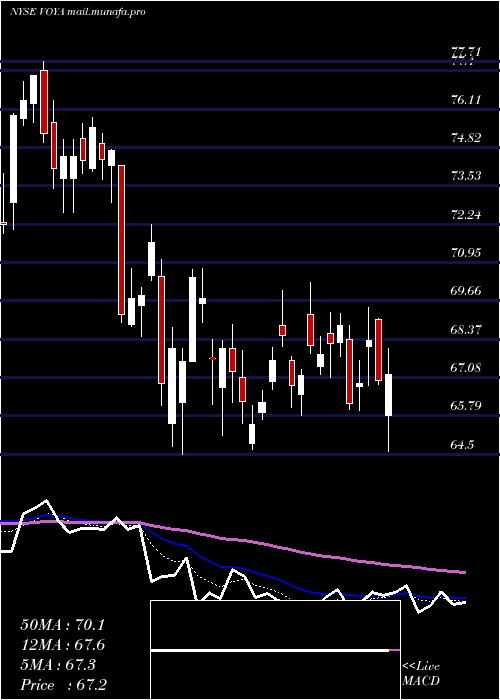Screen dimensions: 500x700
Task: Select the 68.37 price axis label
Action: click(466, 329)
